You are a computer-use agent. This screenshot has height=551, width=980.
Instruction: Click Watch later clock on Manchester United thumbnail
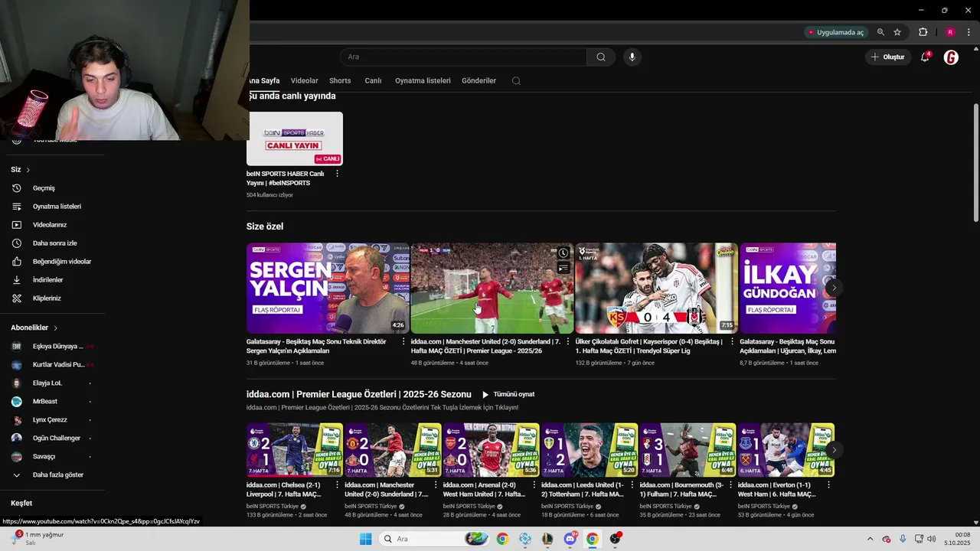[x=563, y=253]
